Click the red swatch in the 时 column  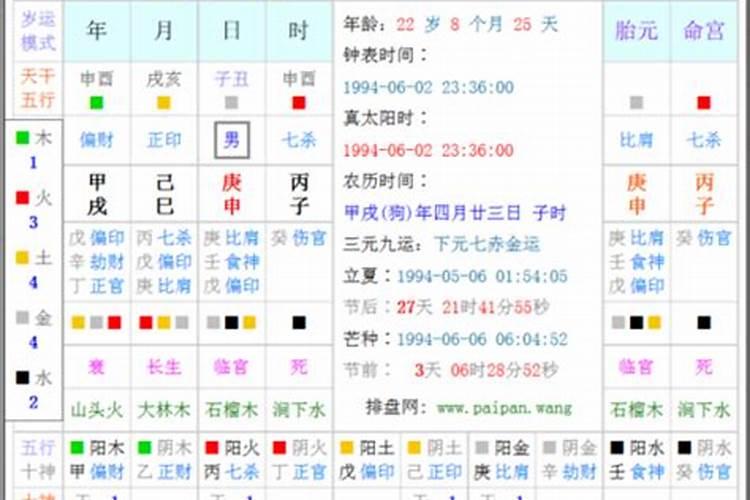tap(299, 103)
